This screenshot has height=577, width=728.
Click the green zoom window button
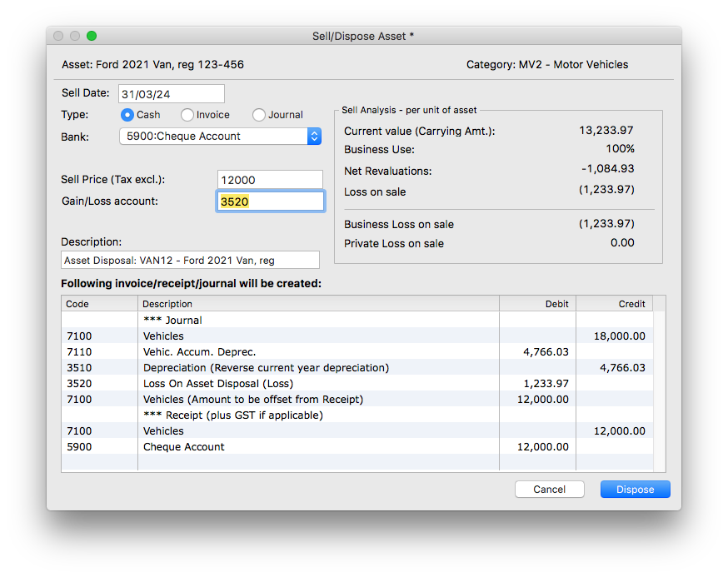(92, 36)
